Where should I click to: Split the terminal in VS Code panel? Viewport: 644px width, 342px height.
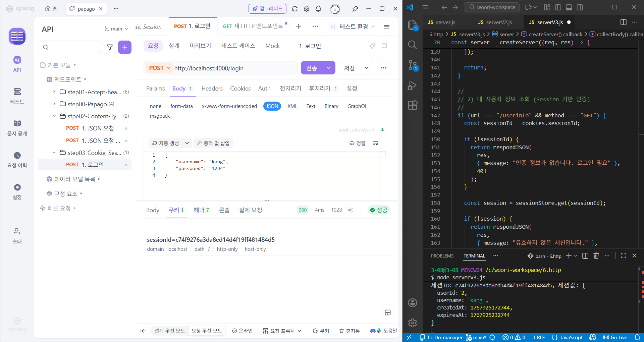coord(585,256)
